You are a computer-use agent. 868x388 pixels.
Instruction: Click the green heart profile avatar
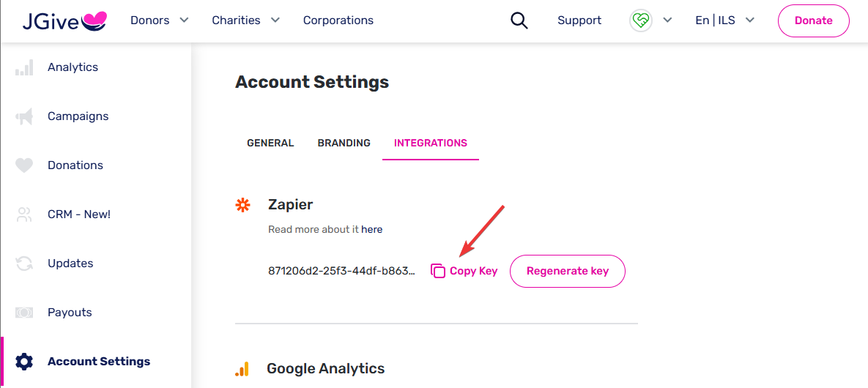click(x=640, y=21)
